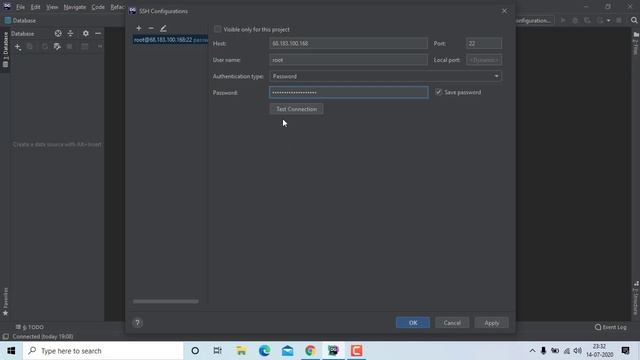
Task: Cancel the SSH Configurations dialog
Action: [x=452, y=323]
